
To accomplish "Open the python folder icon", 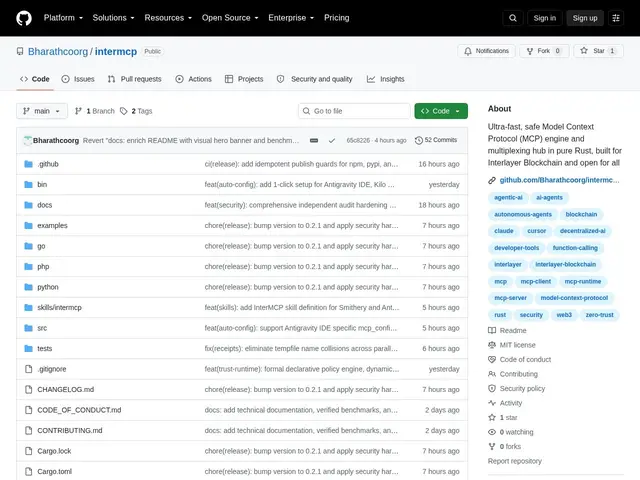I will pyautogui.click(x=28, y=287).
